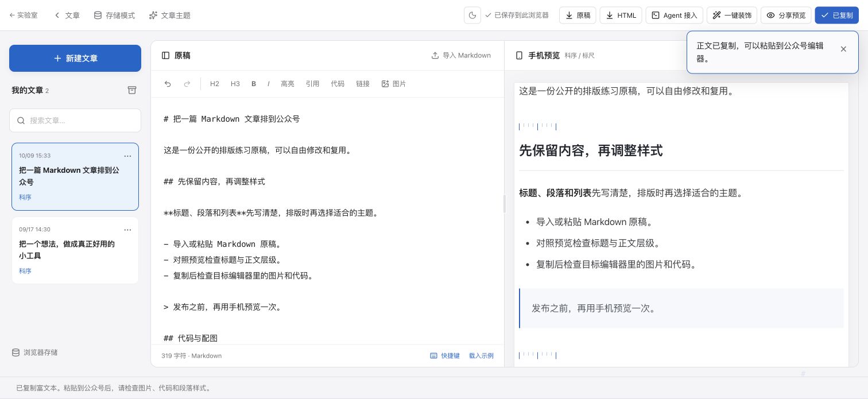The image size is (868, 399).
Task: Click the preview quote 发布之前，再用手机预览一次。
Action: 594,308
